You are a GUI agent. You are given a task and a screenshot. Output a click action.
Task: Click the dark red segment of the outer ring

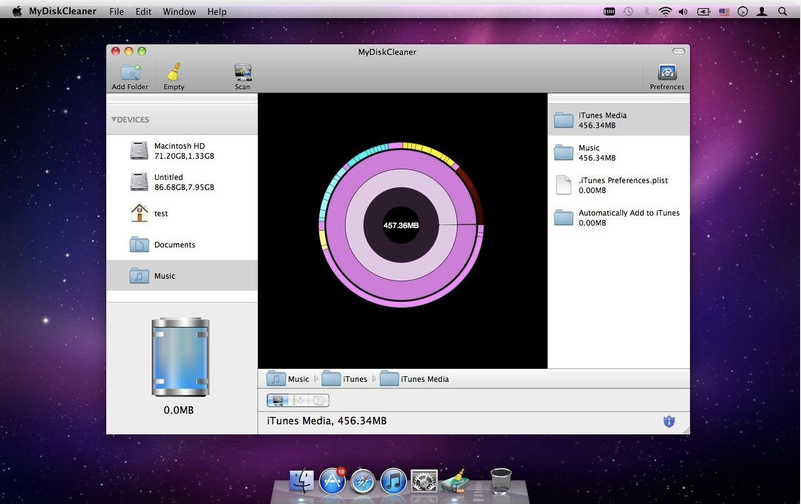click(473, 194)
